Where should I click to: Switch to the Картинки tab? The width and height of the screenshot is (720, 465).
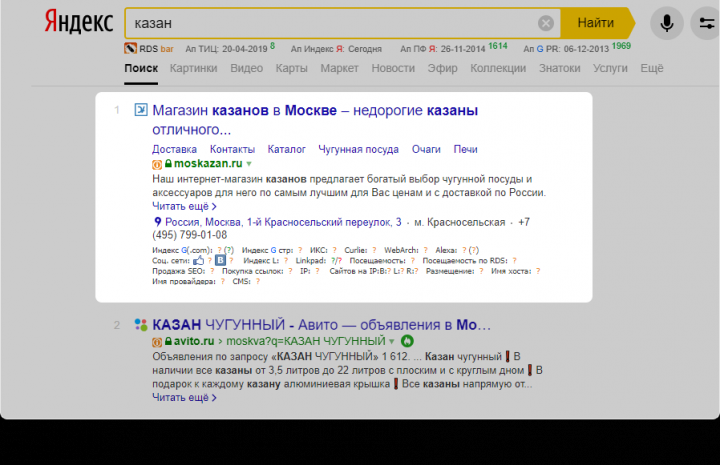coord(193,68)
